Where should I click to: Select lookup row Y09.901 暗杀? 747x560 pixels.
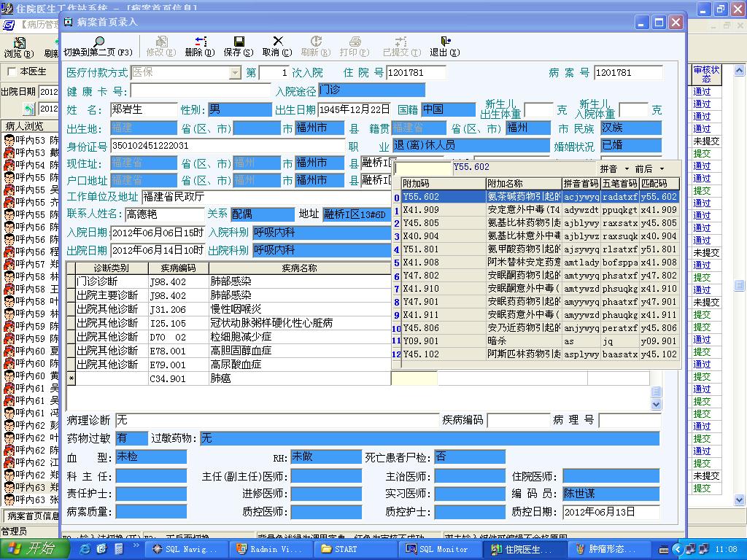point(541,341)
